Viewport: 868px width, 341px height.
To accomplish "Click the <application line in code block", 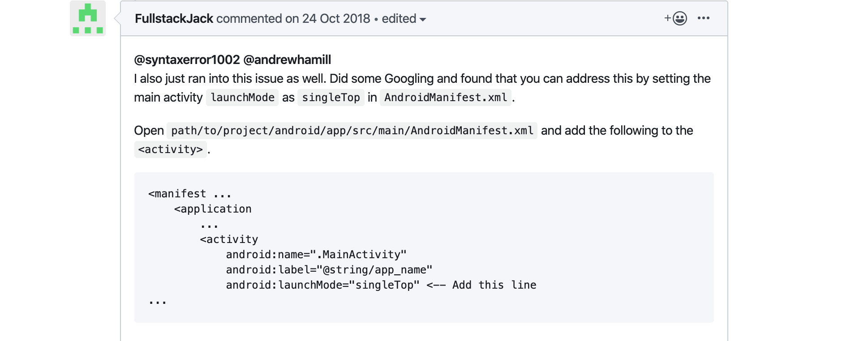I will (x=213, y=209).
